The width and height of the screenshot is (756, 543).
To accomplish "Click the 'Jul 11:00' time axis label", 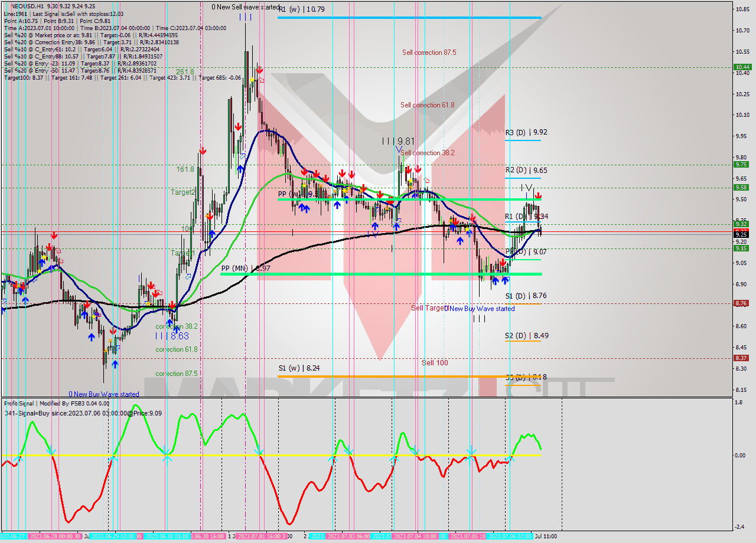I will click(546, 537).
